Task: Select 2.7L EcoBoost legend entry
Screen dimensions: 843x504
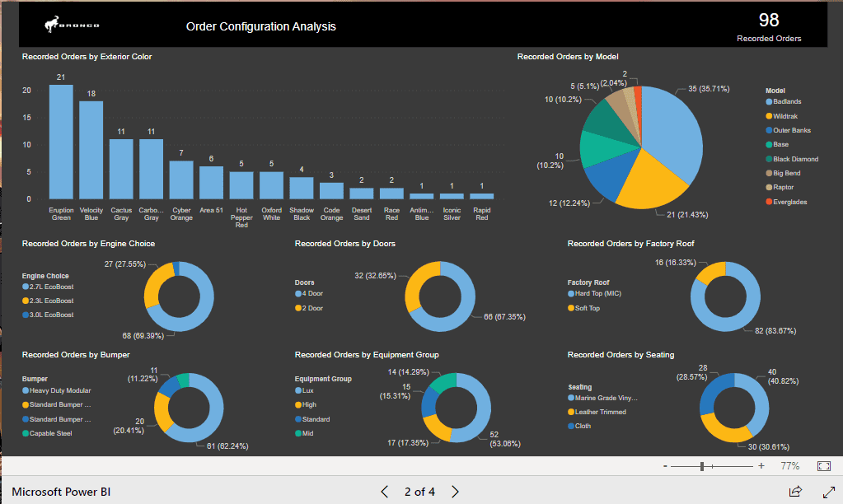Action: [48, 287]
